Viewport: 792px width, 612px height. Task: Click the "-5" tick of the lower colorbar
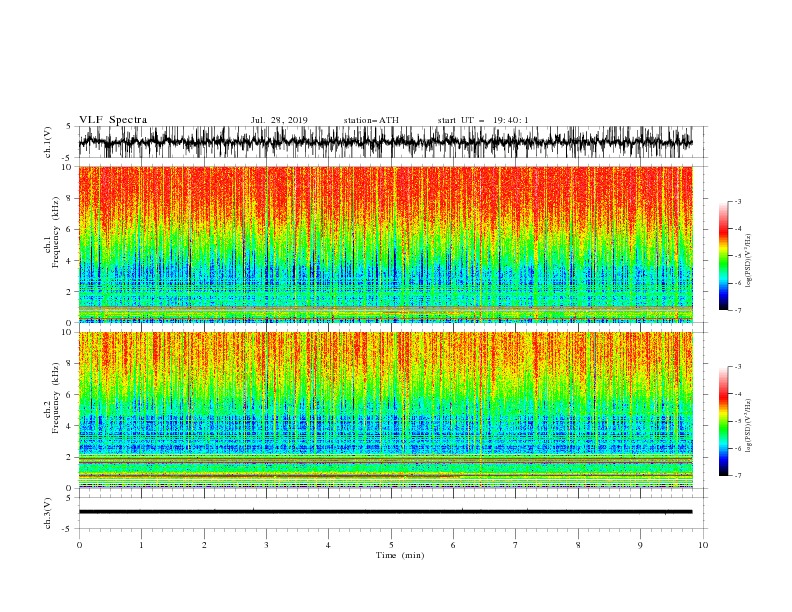(x=738, y=421)
